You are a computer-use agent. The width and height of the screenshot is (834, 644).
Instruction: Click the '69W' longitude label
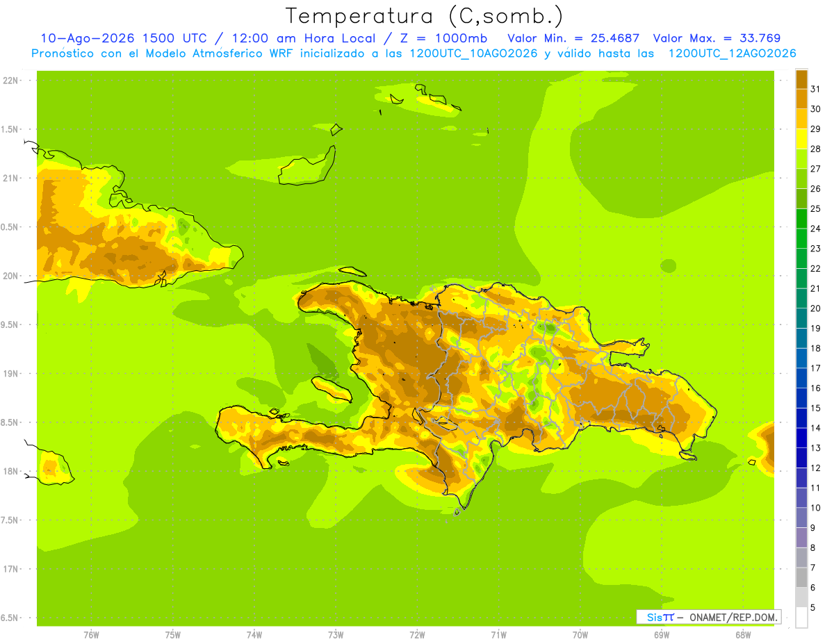point(661,635)
